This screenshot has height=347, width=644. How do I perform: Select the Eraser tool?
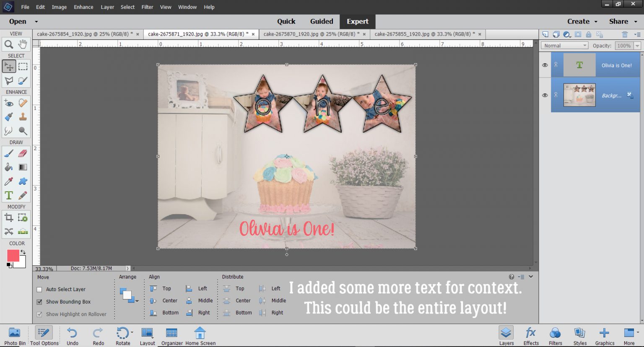pyautogui.click(x=23, y=153)
